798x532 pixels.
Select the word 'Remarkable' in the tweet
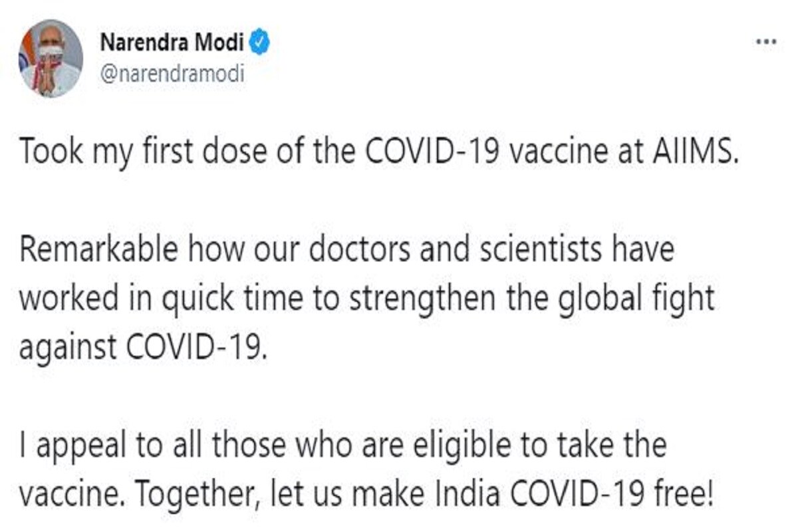coord(99,249)
